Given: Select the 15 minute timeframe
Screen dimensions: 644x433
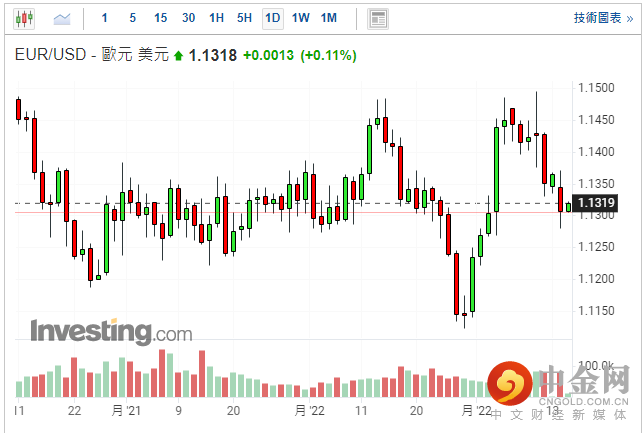Looking at the screenshot, I should tap(161, 18).
